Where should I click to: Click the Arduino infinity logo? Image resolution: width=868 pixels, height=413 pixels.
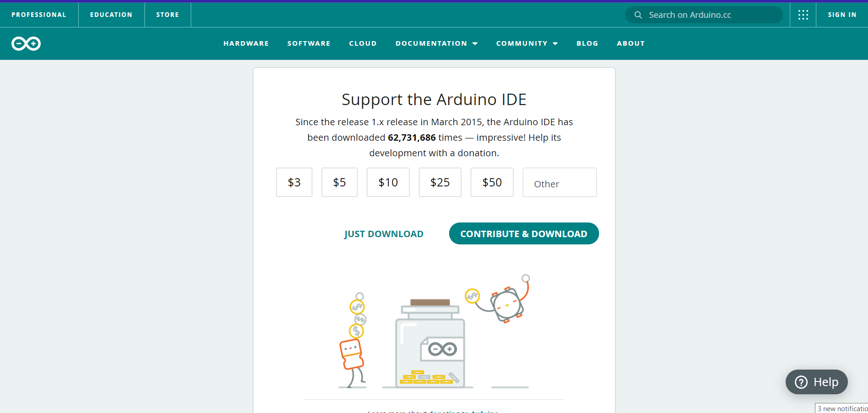(26, 43)
